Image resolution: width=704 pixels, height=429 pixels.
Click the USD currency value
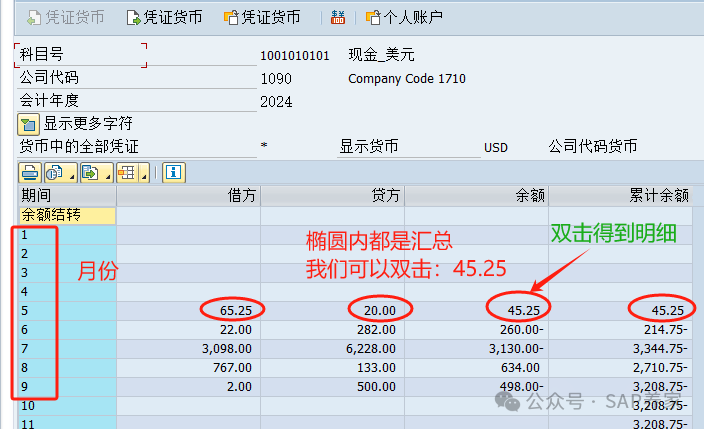496,148
